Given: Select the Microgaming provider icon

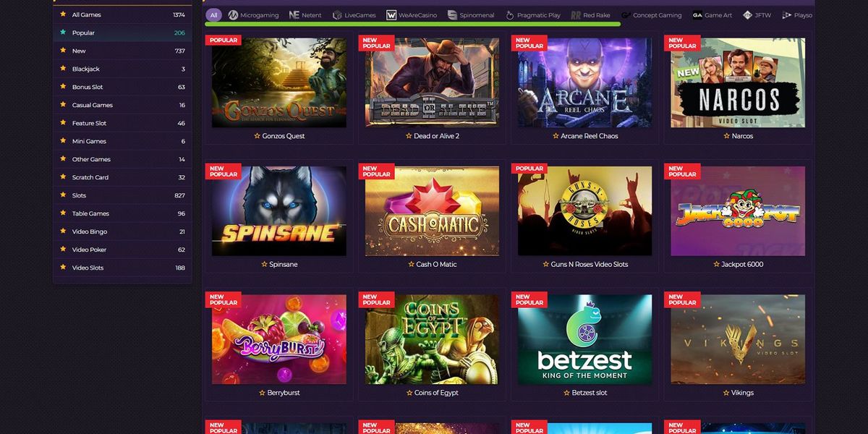Looking at the screenshot, I should pyautogui.click(x=233, y=15).
